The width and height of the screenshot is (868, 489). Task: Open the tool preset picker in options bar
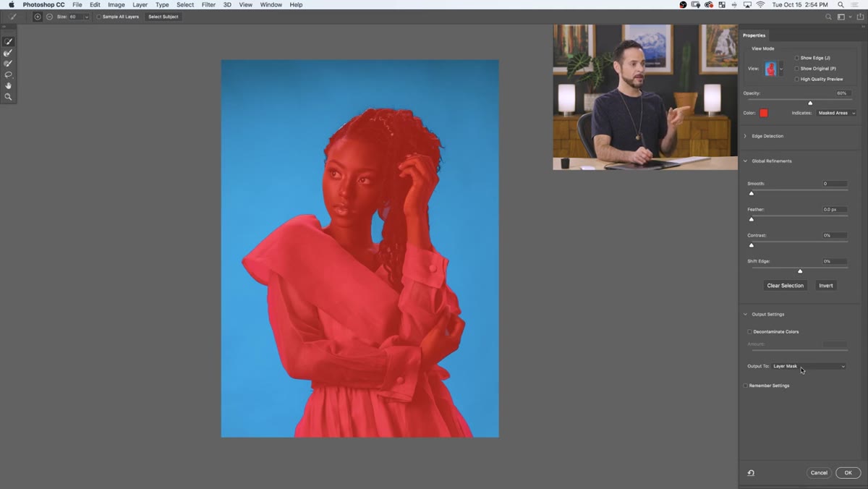[x=14, y=17]
